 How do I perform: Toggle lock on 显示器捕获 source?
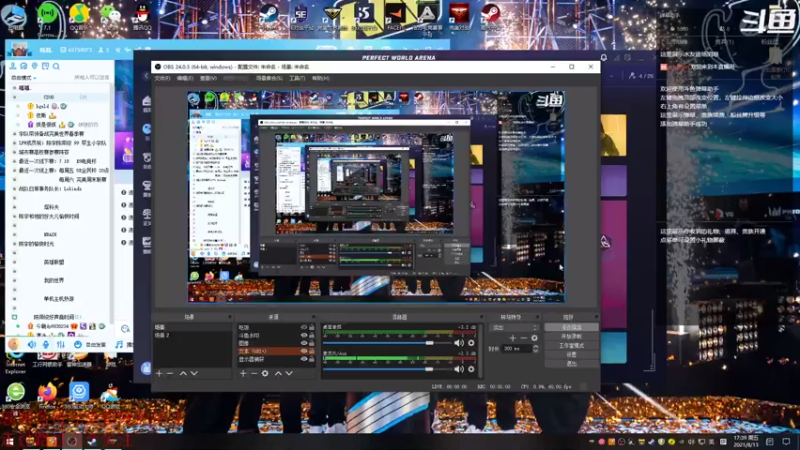click(312, 359)
